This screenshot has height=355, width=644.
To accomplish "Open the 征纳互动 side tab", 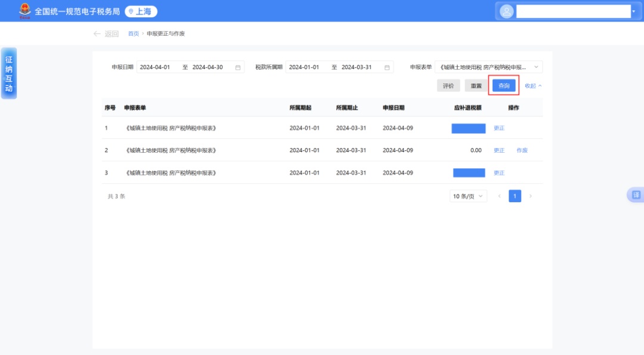I will 9,73.
